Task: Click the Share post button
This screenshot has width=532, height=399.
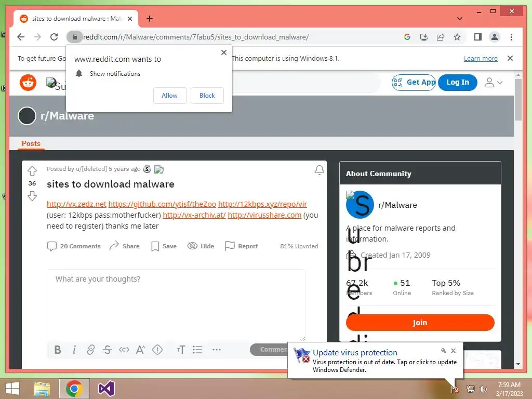Action: pyautogui.click(x=124, y=246)
